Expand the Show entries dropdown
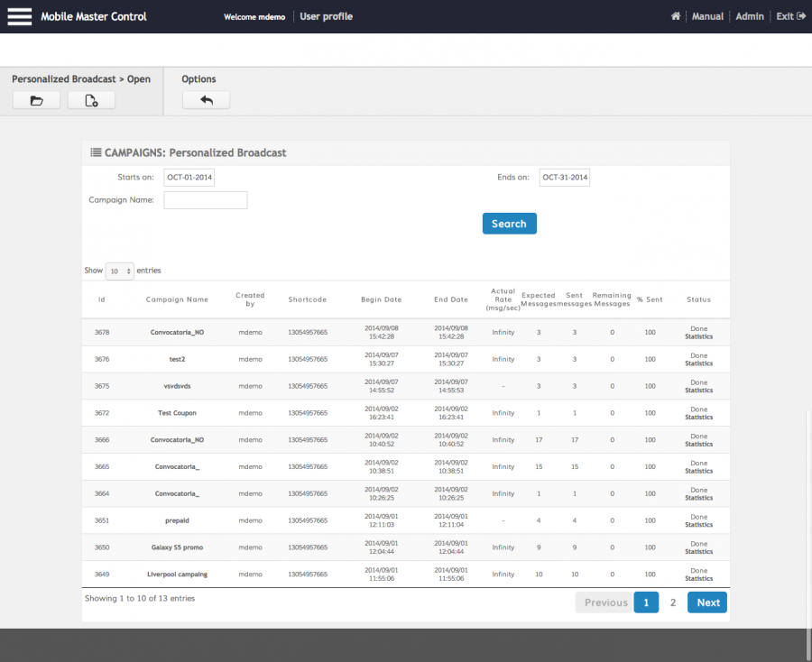This screenshot has height=662, width=812. [x=119, y=271]
